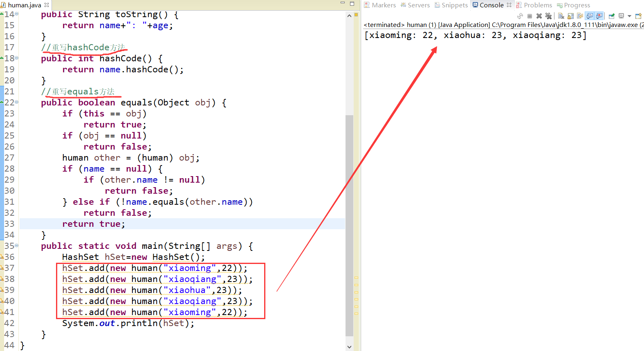Click the Pin Console icon
Image resolution: width=644 pixels, height=351 pixels.
click(x=612, y=16)
